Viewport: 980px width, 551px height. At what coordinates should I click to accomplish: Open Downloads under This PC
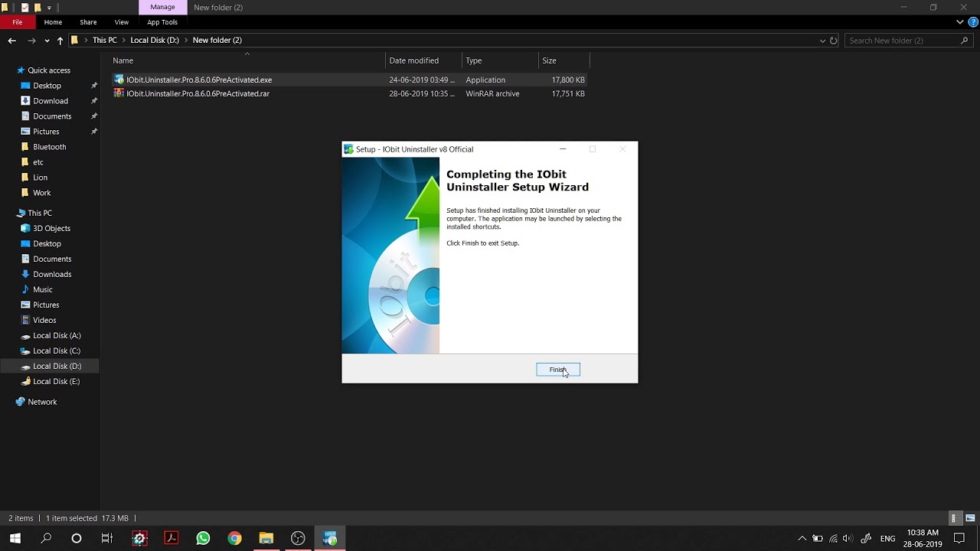52,274
